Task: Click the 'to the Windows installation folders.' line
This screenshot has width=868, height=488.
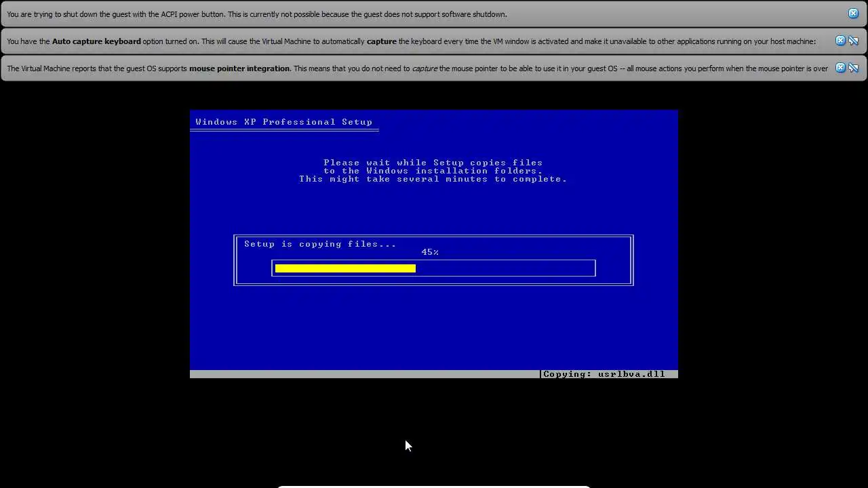Action: click(x=433, y=171)
